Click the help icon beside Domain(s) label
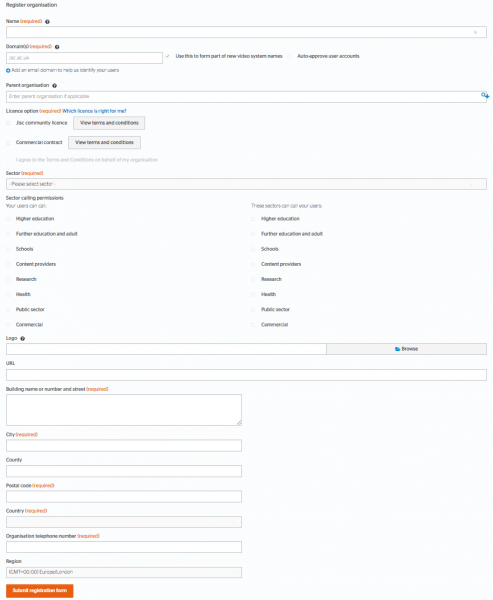Screen dimensions: 493x600 point(57,47)
